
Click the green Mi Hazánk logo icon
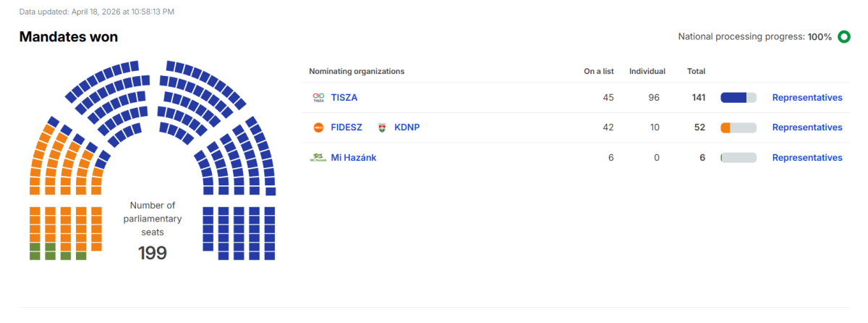coord(318,158)
